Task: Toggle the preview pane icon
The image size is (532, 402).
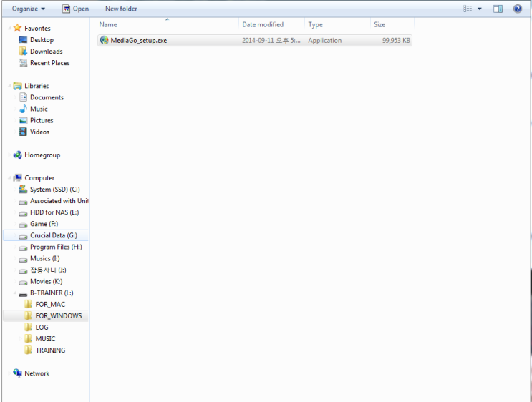Action: [x=498, y=9]
